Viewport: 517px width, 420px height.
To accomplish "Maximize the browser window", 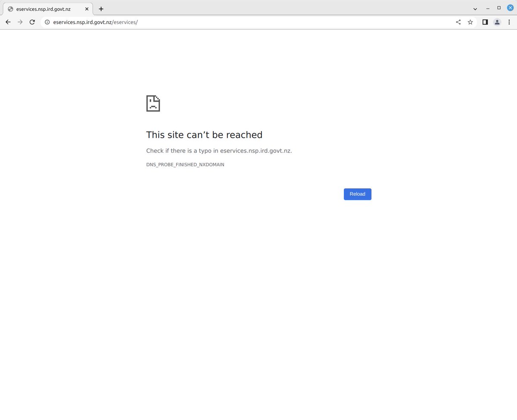I will coord(499,8).
